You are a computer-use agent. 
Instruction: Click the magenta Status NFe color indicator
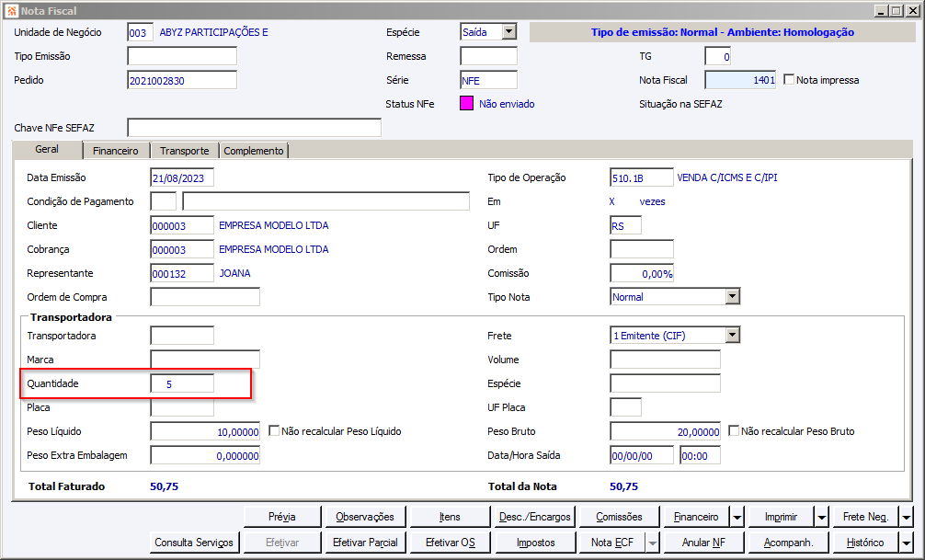click(466, 104)
